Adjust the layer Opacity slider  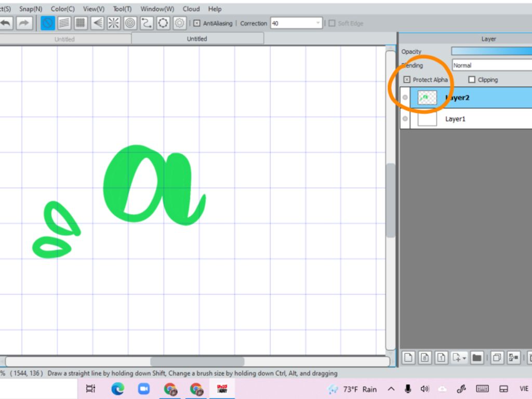tap(491, 51)
